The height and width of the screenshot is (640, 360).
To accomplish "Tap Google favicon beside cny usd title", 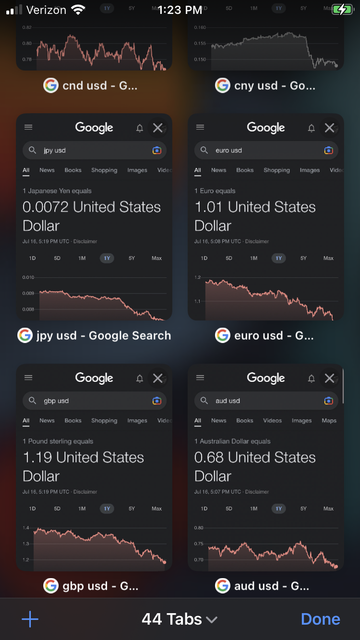I will point(222,85).
